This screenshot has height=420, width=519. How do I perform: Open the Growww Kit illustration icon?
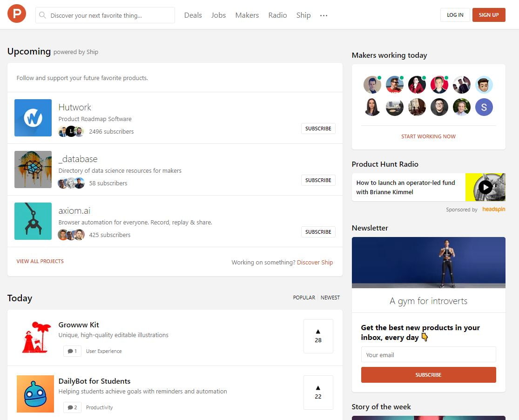click(x=35, y=338)
